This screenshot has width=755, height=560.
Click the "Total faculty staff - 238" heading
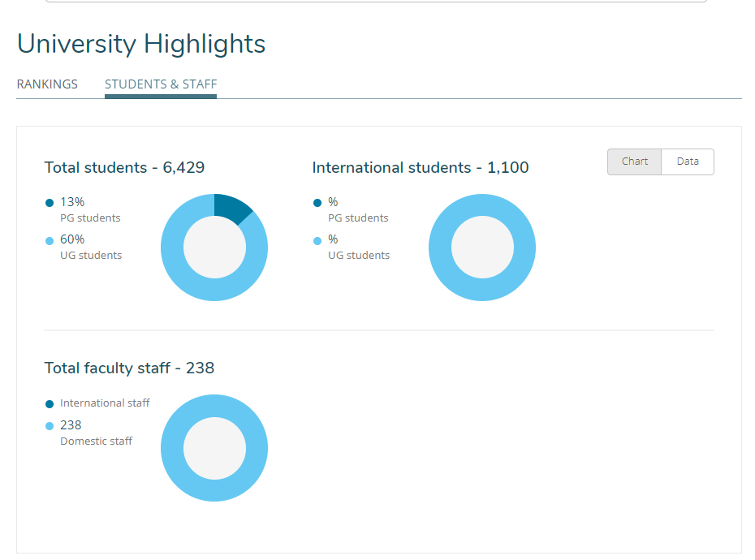click(129, 368)
